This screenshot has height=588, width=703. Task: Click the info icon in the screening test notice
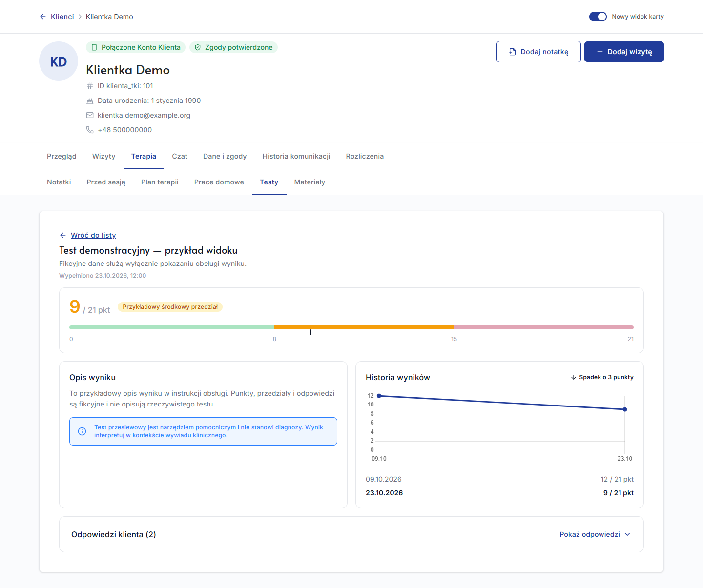pos(82,431)
